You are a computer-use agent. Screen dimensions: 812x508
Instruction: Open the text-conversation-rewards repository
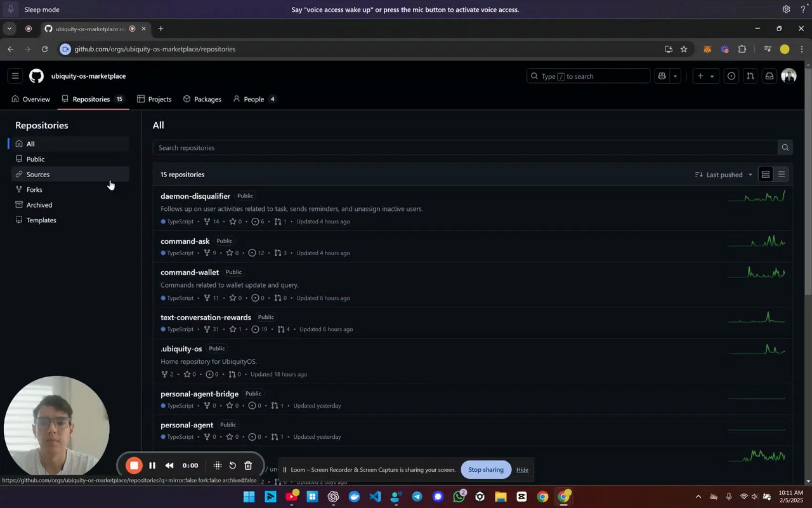click(x=206, y=317)
